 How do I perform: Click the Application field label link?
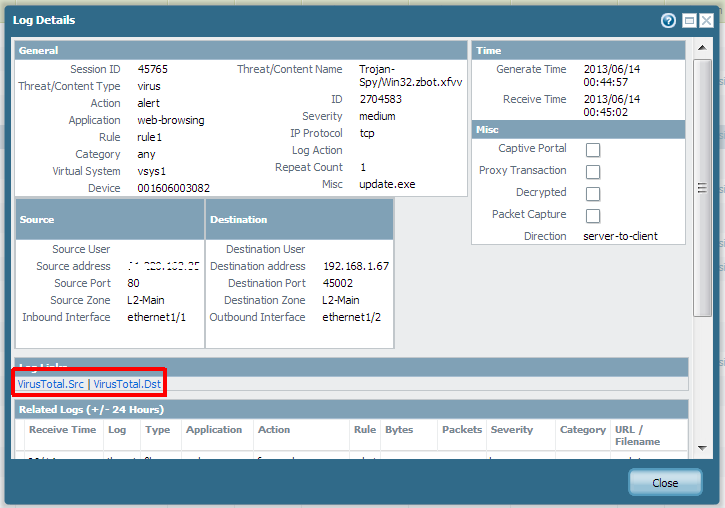click(x=94, y=120)
